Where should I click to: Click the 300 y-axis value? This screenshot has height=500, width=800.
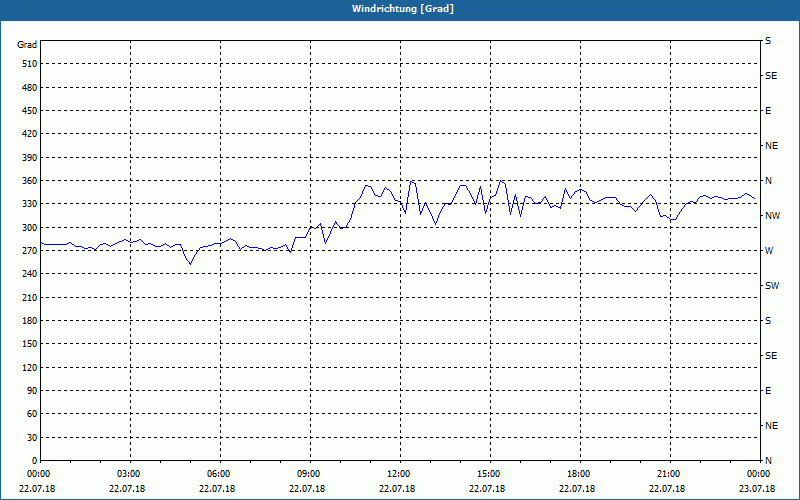(30, 228)
